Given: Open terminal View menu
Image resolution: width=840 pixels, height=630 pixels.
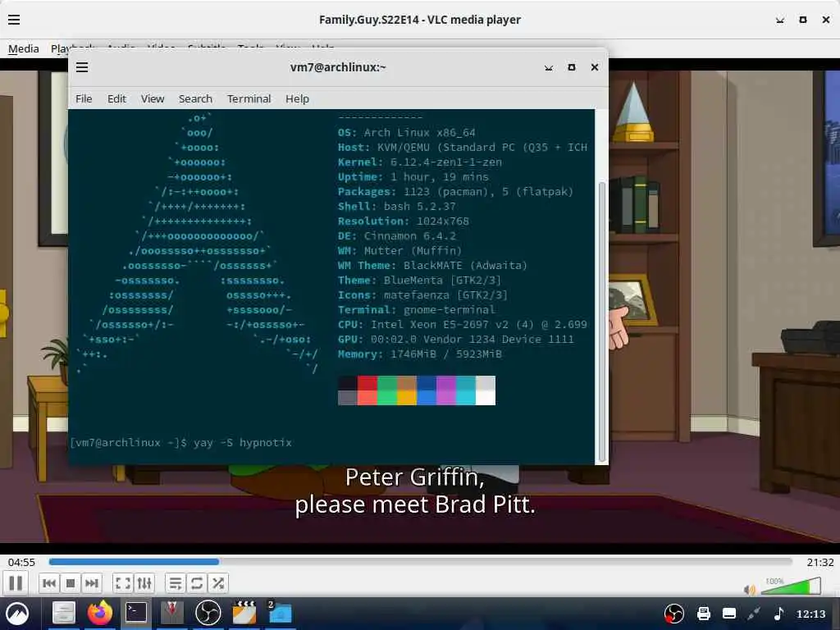Looking at the screenshot, I should click(x=152, y=98).
